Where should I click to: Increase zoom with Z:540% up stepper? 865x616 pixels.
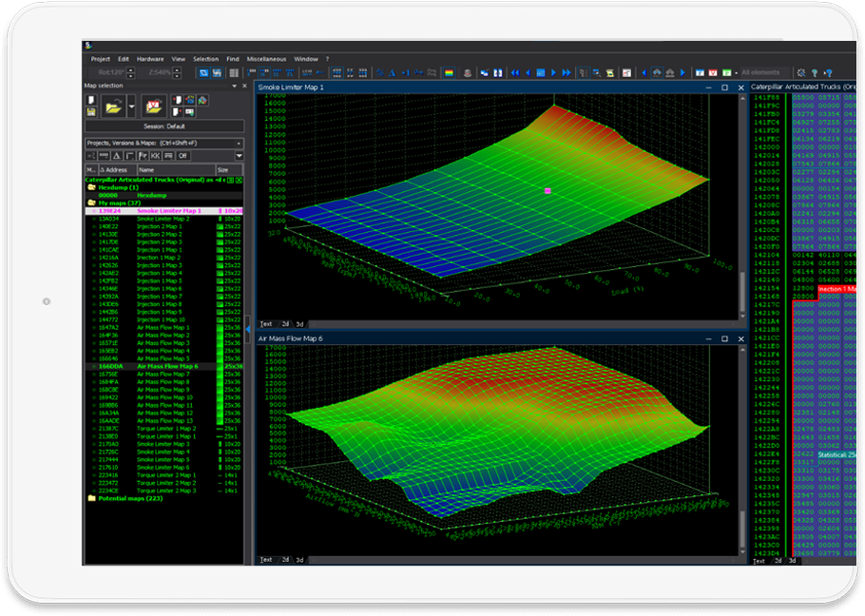[x=177, y=69]
